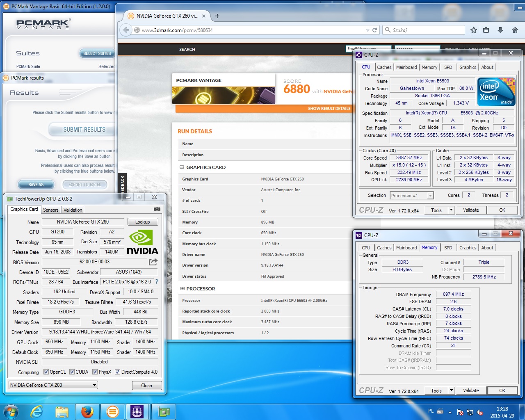Screen dimensions: 525x420
Task: Open the Memory tab in upper CPU-Z window
Action: coord(429,67)
